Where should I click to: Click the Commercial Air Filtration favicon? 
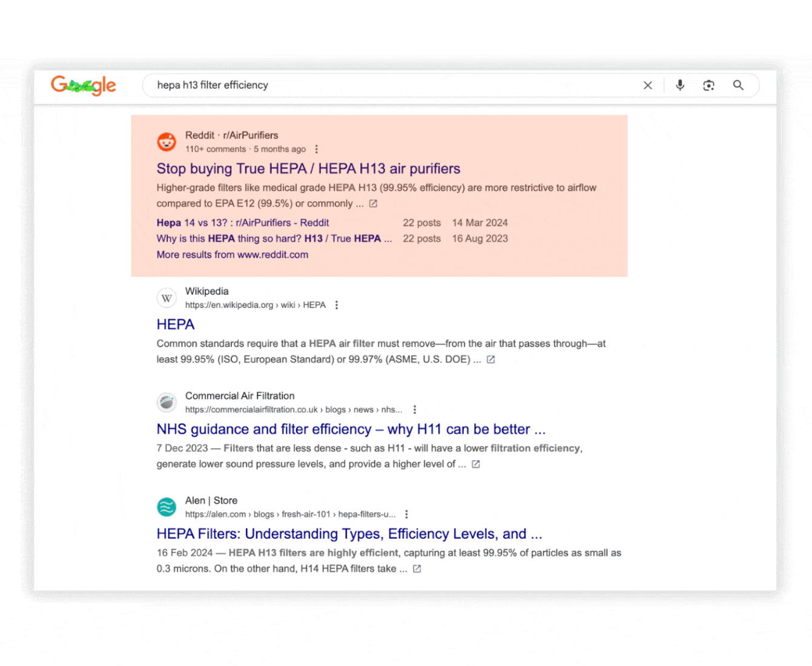[167, 402]
